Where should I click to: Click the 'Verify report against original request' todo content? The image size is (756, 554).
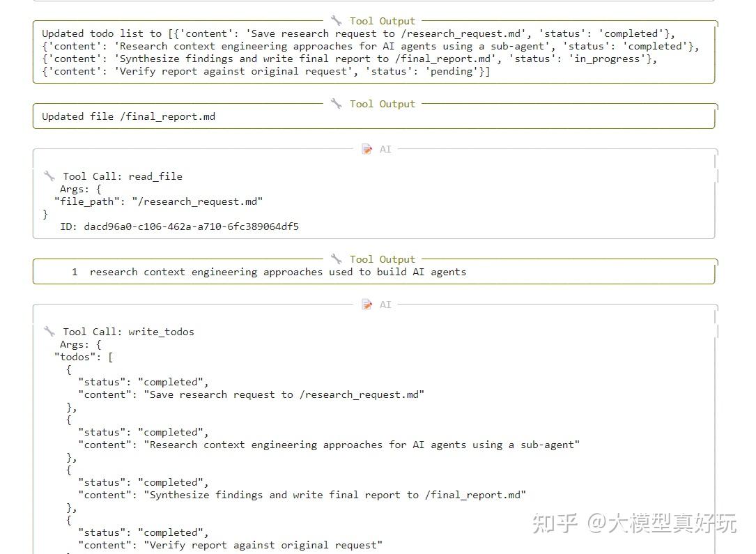point(263,545)
